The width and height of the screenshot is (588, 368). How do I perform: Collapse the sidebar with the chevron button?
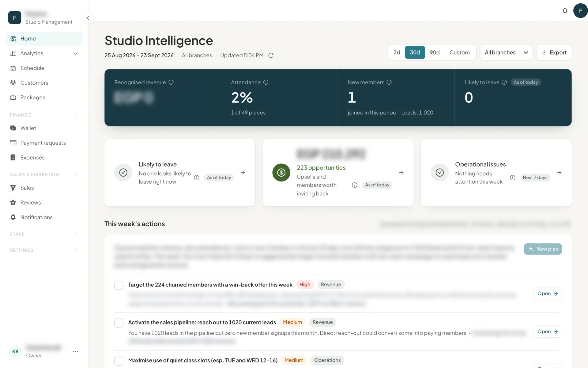point(88,18)
